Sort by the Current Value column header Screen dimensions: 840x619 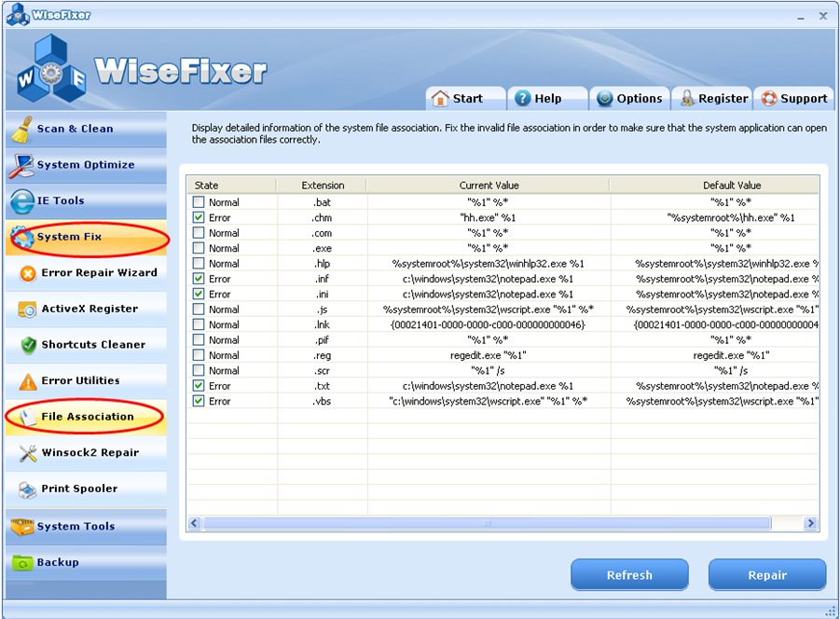489,186
